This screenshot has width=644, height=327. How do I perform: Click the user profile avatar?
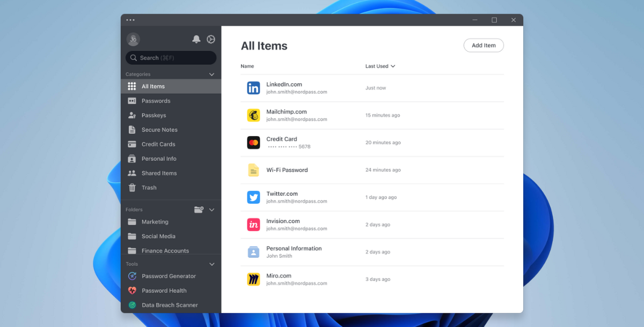133,39
